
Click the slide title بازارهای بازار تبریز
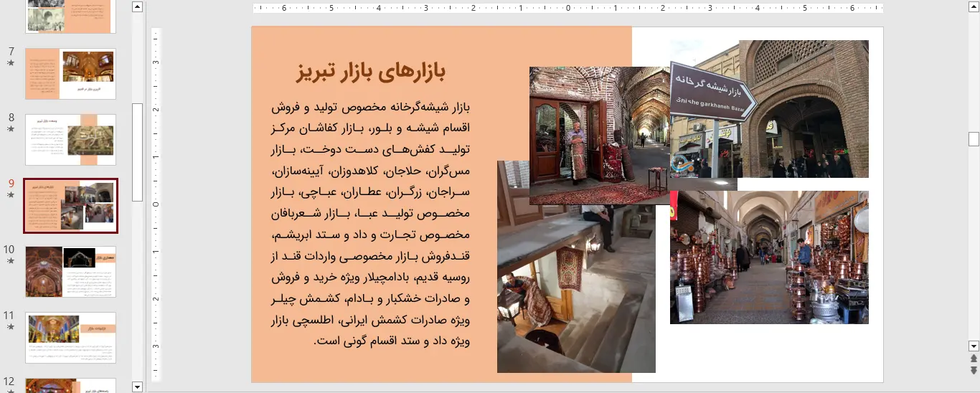pyautogui.click(x=371, y=71)
